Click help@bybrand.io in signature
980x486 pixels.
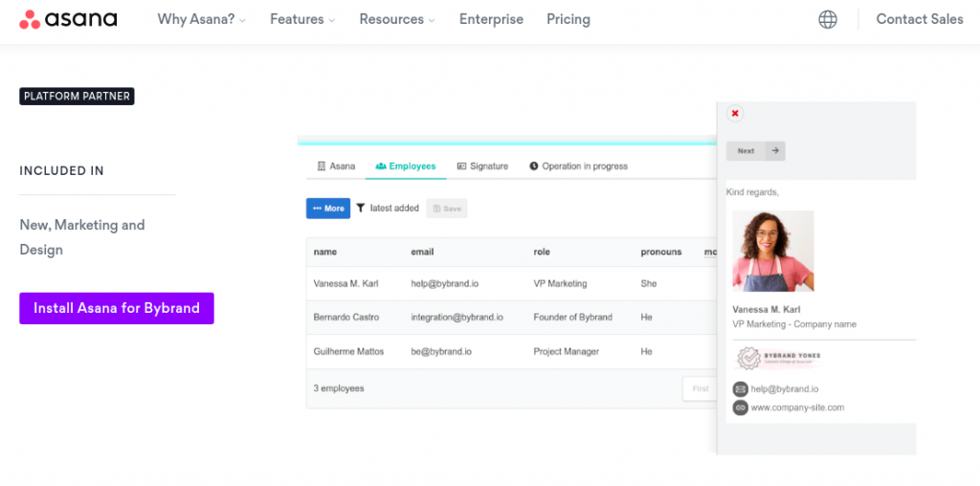tap(785, 389)
